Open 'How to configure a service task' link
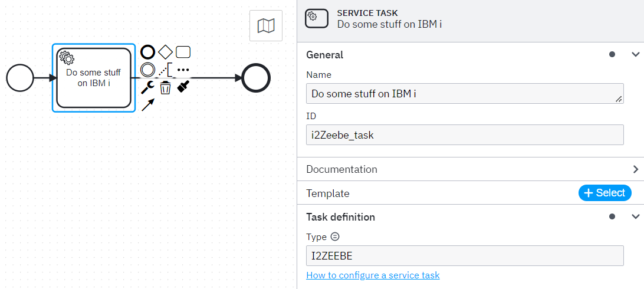 373,275
